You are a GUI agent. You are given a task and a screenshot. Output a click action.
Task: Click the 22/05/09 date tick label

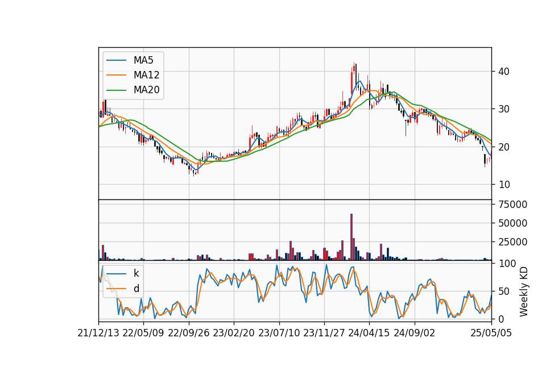coord(143,333)
